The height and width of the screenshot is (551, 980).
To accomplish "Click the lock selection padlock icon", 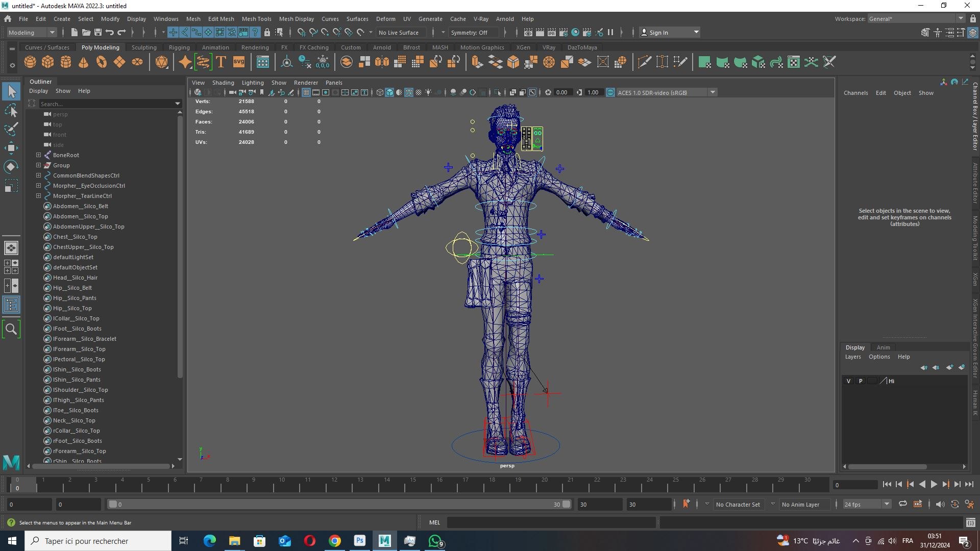I will (267, 32).
